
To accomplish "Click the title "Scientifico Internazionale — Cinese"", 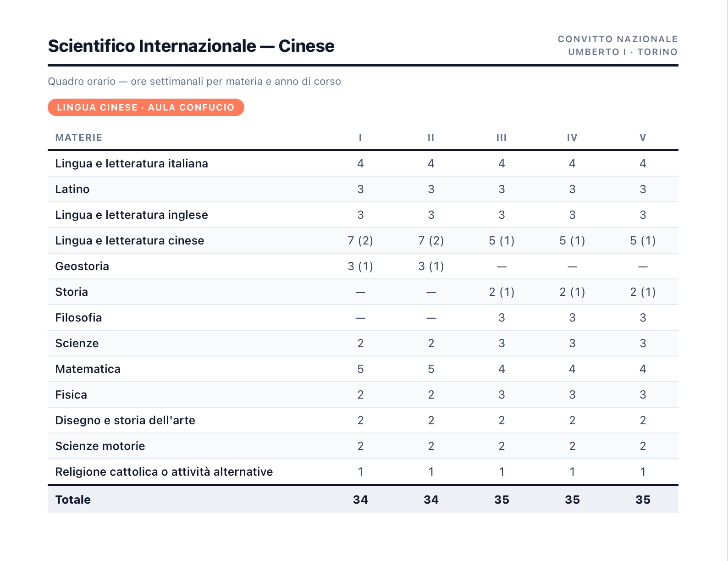I will [x=191, y=46].
